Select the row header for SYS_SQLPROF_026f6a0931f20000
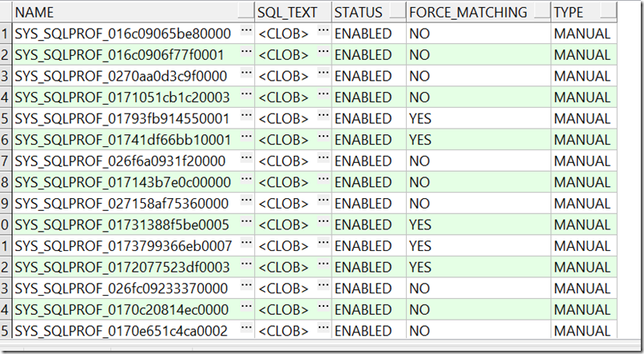The width and height of the screenshot is (644, 354). click(6, 161)
